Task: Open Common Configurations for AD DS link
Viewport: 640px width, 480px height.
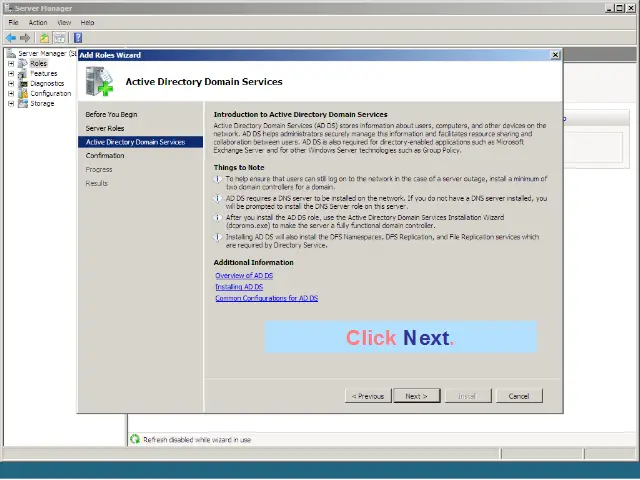Action: (x=267, y=298)
